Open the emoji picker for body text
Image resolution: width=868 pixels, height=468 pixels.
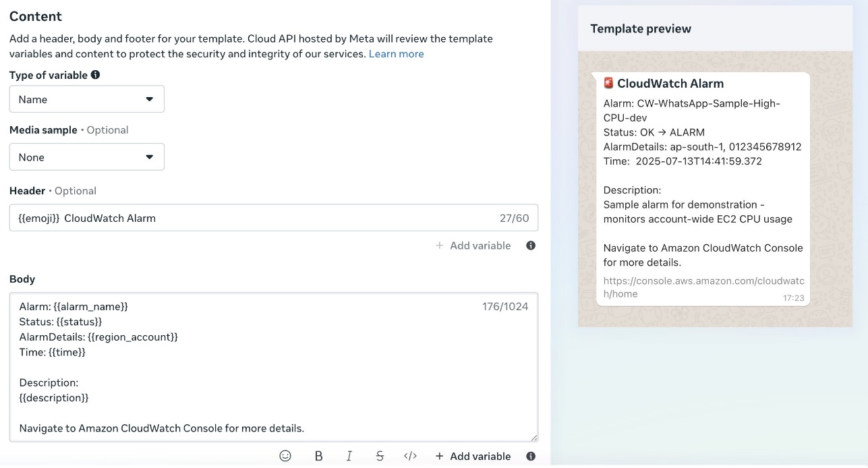[285, 456]
